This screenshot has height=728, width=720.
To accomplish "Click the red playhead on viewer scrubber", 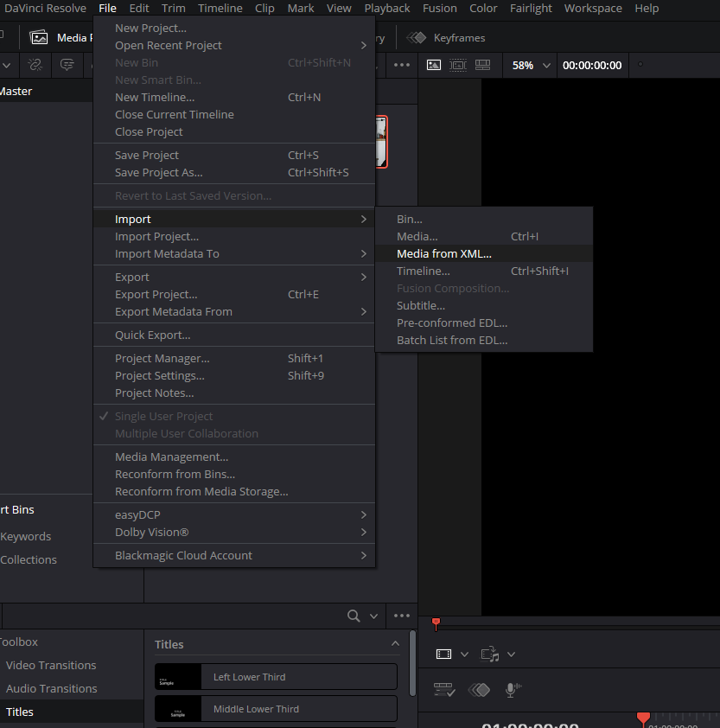I will [x=436, y=623].
